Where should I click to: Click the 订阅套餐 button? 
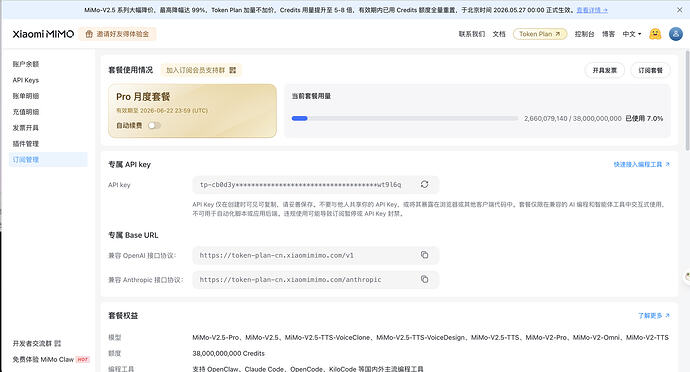tap(650, 70)
